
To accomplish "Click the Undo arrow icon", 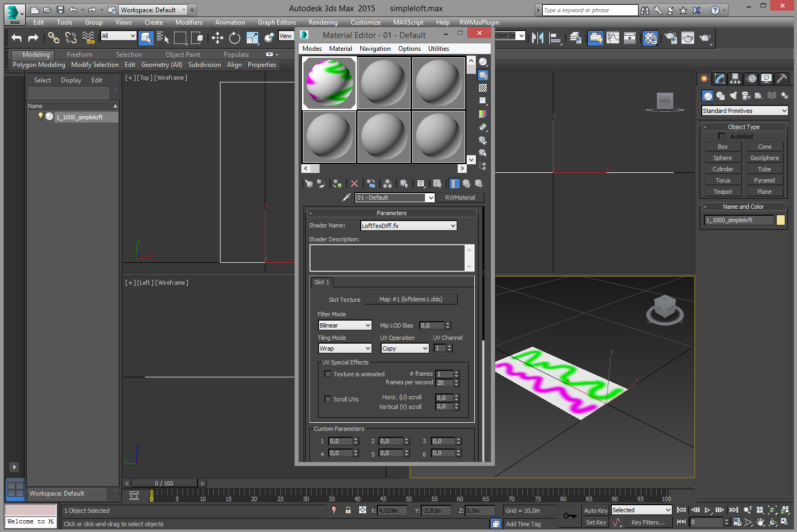I will 17,37.
